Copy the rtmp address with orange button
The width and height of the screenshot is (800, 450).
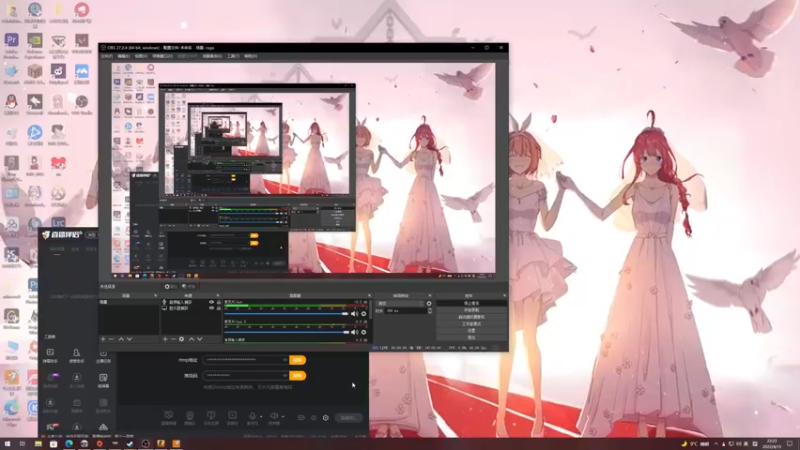(x=297, y=360)
